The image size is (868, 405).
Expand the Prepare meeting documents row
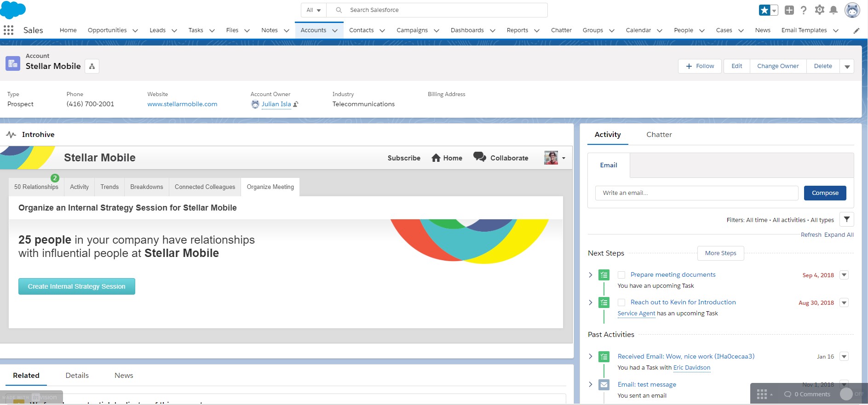[x=591, y=275]
